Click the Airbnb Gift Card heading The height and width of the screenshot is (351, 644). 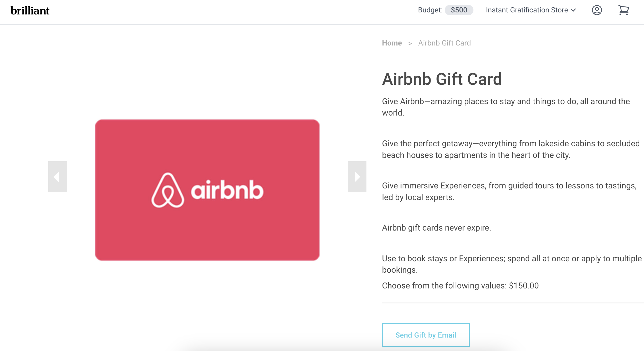coord(442,79)
